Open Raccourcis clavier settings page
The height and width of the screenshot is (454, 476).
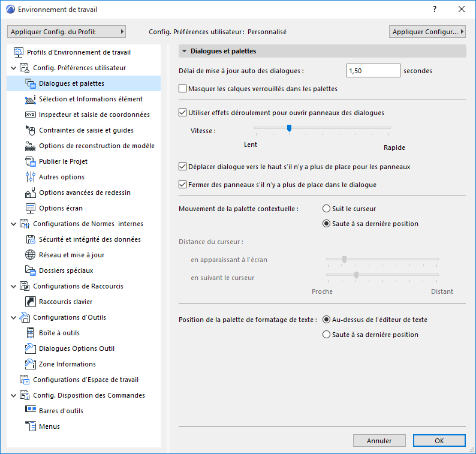point(65,302)
